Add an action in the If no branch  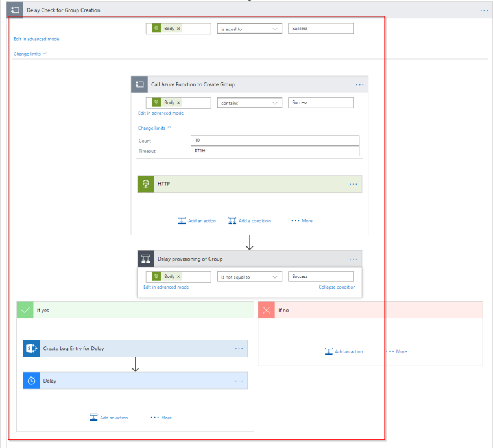click(x=344, y=351)
